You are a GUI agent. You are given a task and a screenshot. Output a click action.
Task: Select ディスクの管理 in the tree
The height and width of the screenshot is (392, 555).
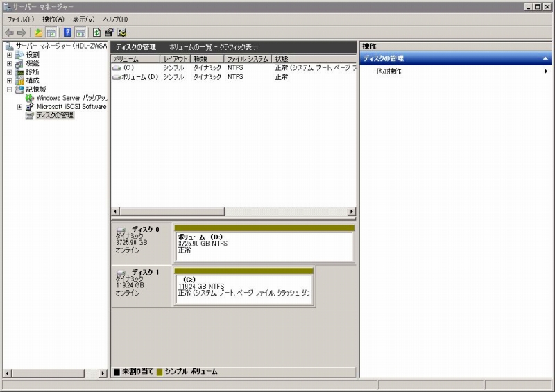54,115
